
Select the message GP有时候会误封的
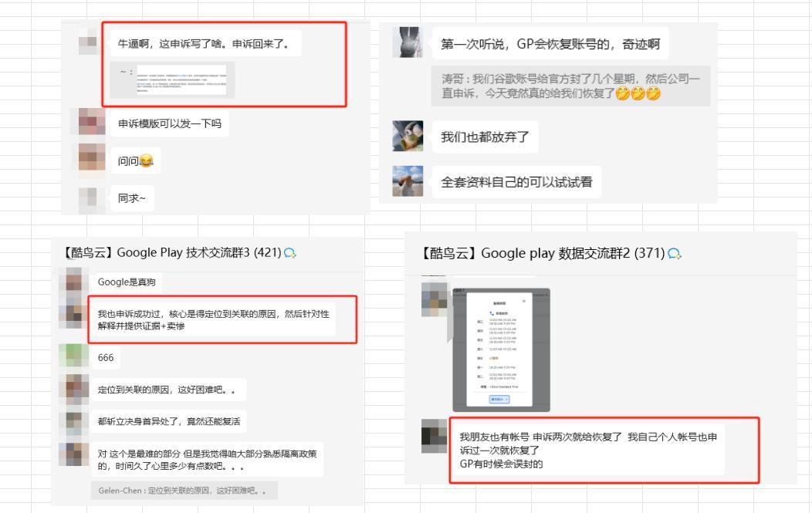501,464
